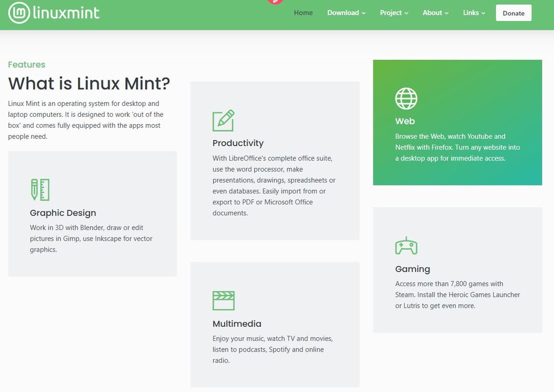The image size is (554, 392).
Task: Click the 'Work in 3D with Blender' description
Action: pos(91,239)
